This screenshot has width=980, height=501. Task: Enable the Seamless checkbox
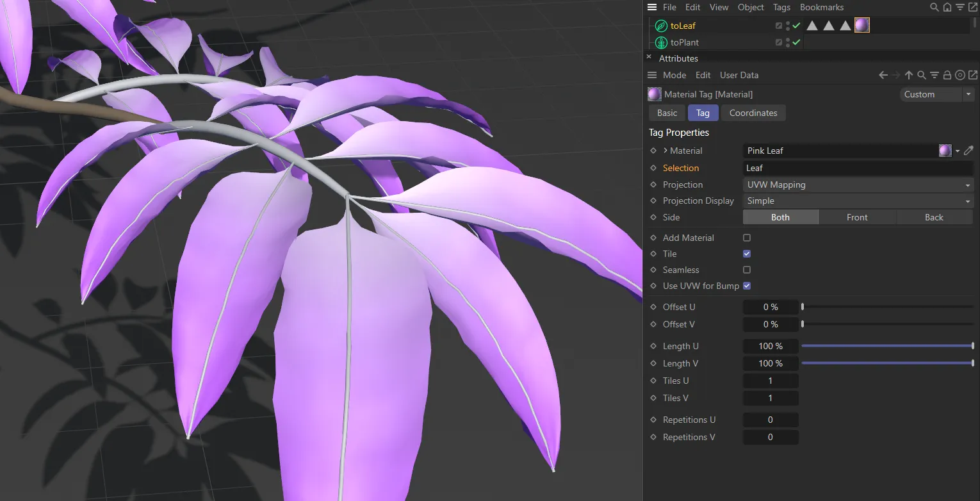[746, 270]
